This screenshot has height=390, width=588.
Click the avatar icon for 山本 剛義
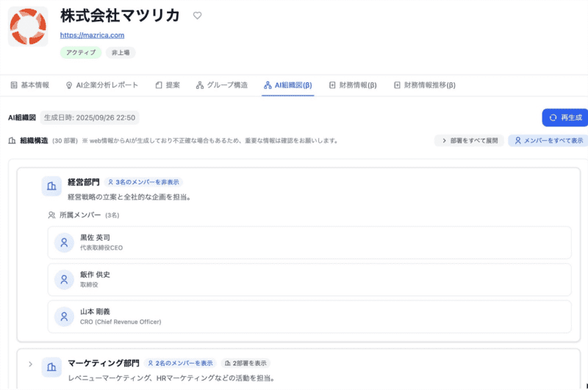pyautogui.click(x=64, y=317)
